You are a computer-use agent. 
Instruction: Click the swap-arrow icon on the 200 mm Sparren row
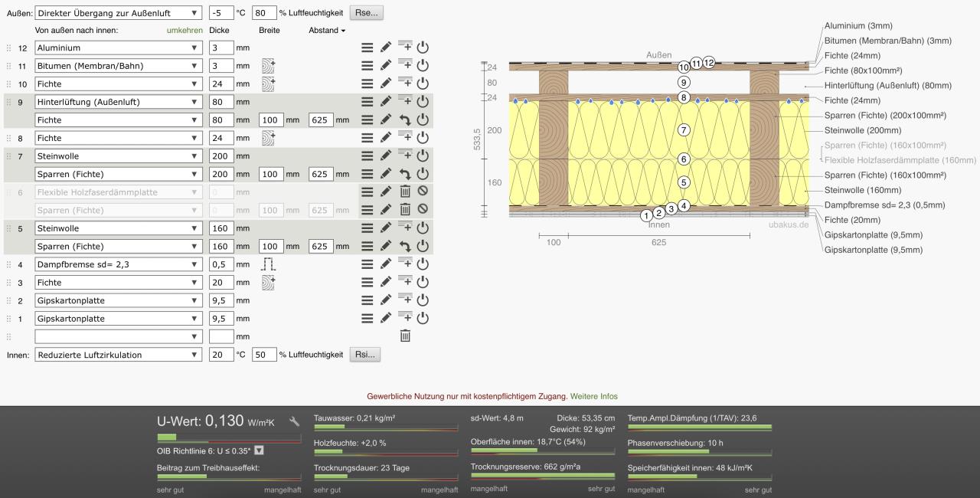406,174
